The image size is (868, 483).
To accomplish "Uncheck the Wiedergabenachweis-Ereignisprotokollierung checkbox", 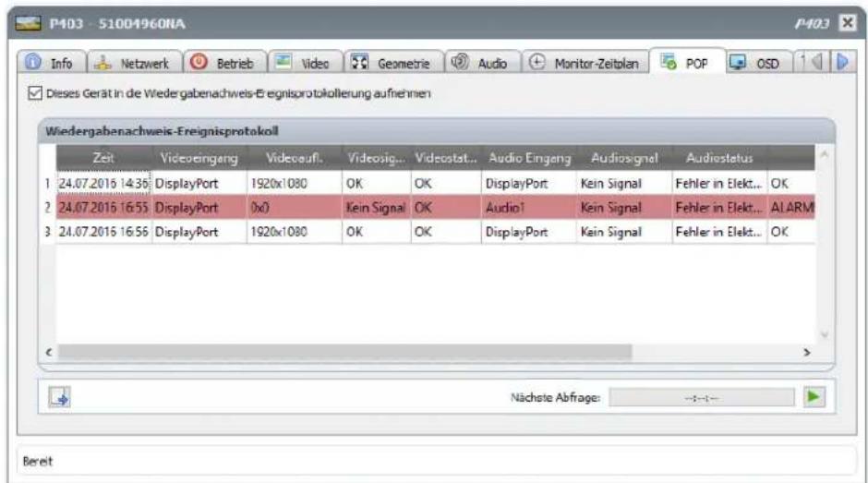I will (x=35, y=93).
